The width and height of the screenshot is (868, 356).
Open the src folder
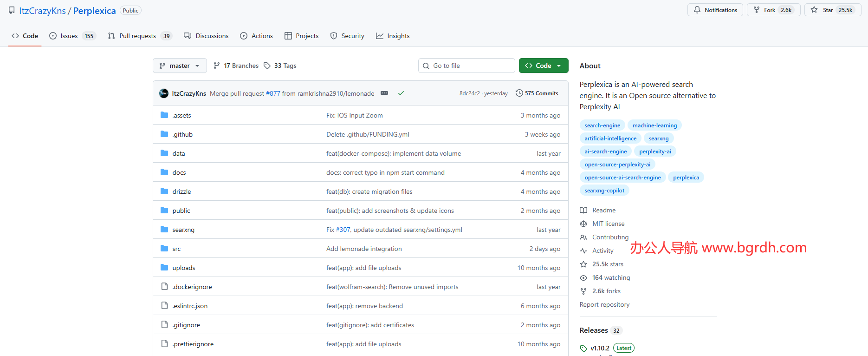(176, 249)
